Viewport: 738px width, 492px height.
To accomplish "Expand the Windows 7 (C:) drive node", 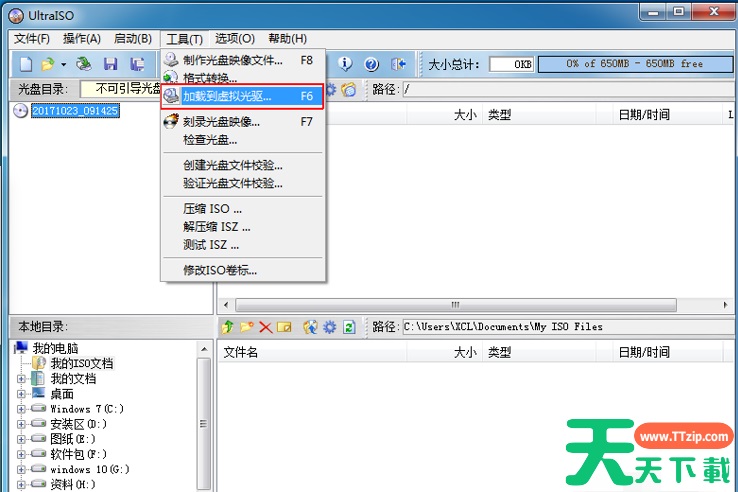I will coord(22,409).
